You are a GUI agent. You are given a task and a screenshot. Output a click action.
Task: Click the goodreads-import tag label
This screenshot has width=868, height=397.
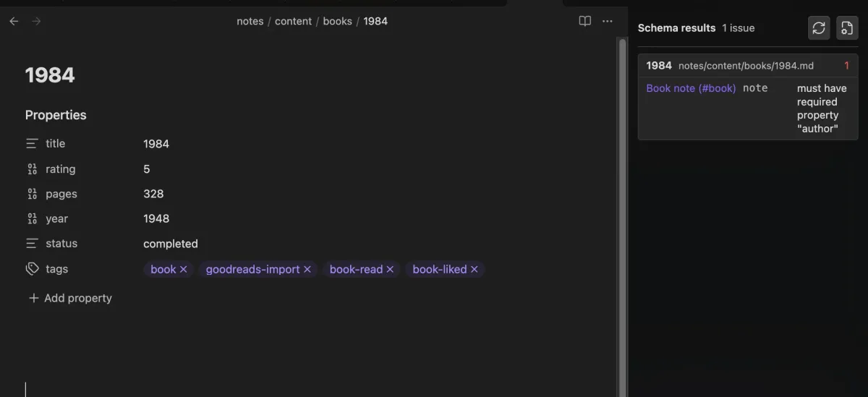(252, 269)
